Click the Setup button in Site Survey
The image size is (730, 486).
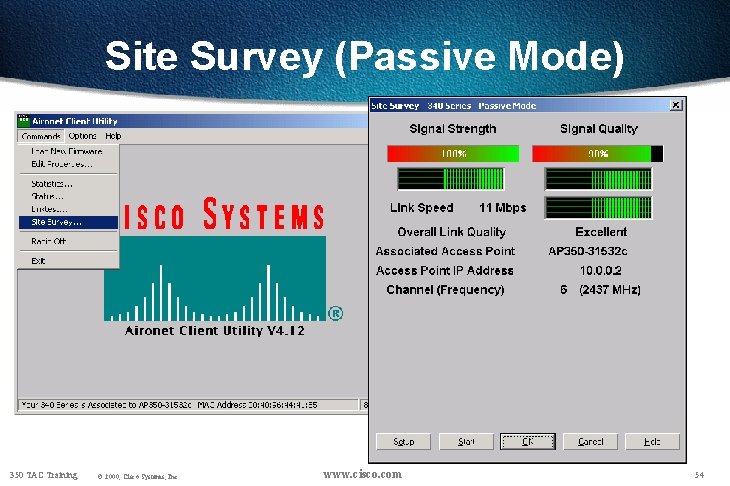(403, 441)
